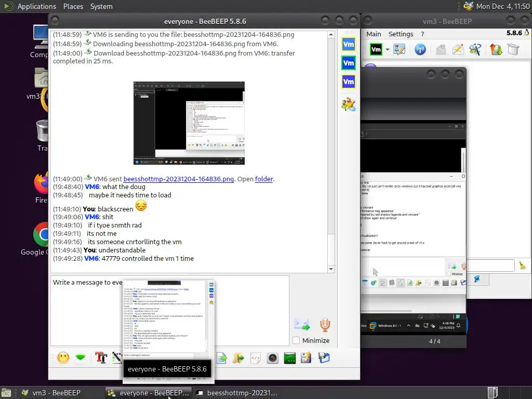Open the Places menu in top panel
This screenshot has width=532, height=399.
[x=73, y=6]
